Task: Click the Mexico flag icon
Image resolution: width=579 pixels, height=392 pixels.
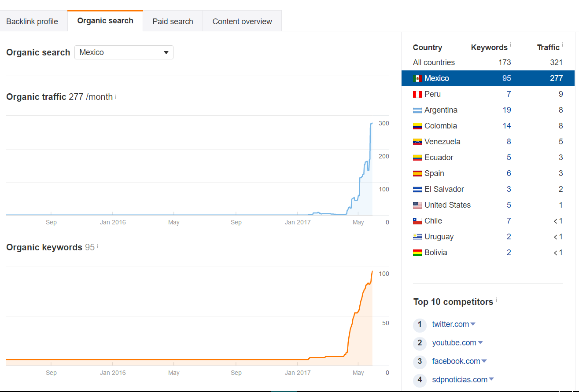Action: coord(417,78)
